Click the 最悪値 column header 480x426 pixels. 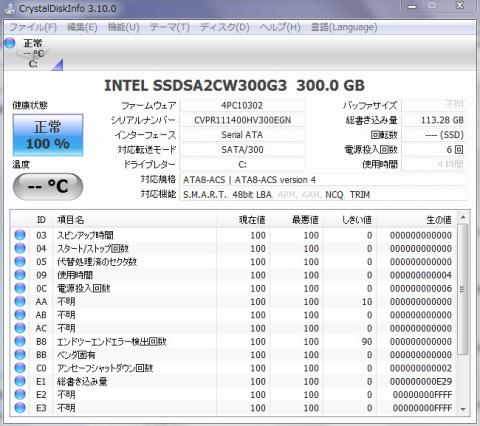pyautogui.click(x=296, y=220)
